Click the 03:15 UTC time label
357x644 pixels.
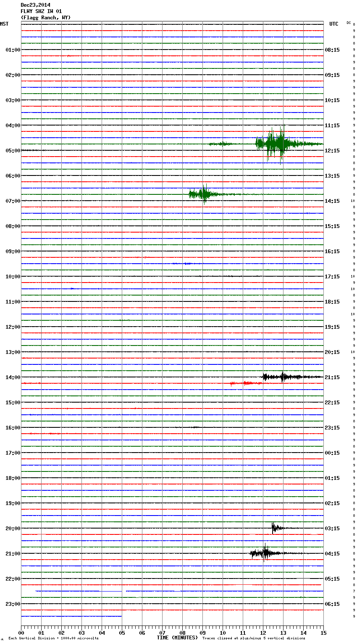[x=332, y=529]
